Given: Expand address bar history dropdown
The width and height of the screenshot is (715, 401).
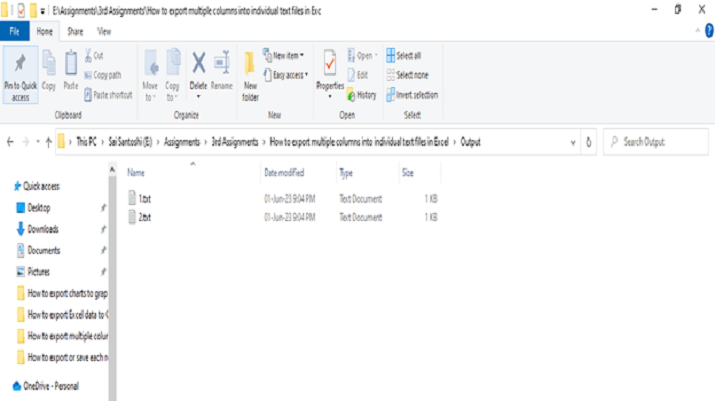Looking at the screenshot, I should coord(573,143).
